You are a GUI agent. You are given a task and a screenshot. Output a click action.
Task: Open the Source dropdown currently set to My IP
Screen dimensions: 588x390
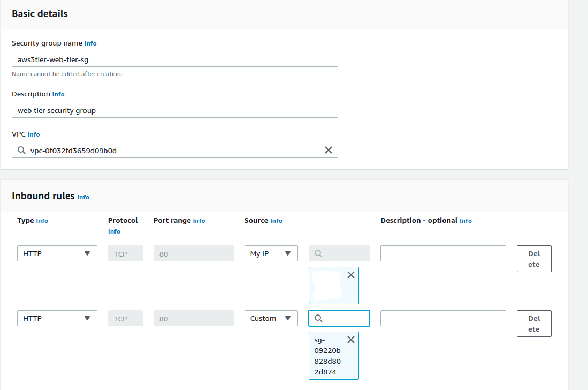tap(271, 253)
